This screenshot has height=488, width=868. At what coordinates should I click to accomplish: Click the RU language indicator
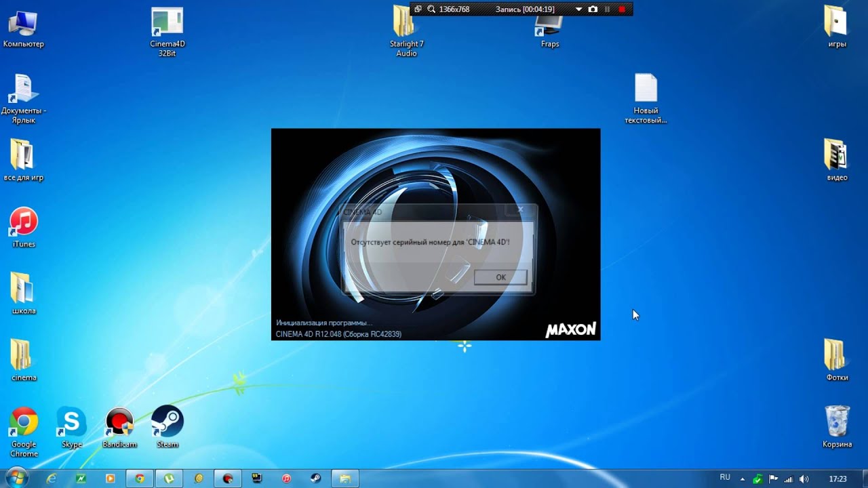tap(725, 478)
